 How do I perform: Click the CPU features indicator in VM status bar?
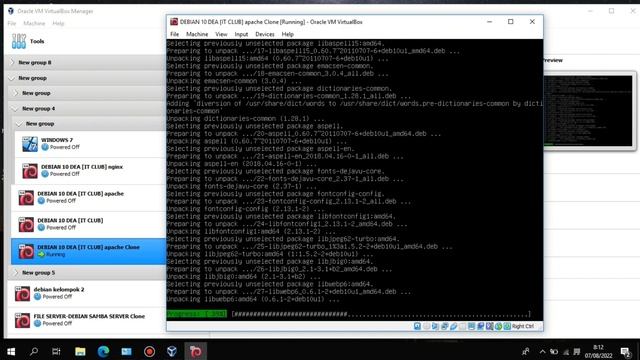point(489,326)
